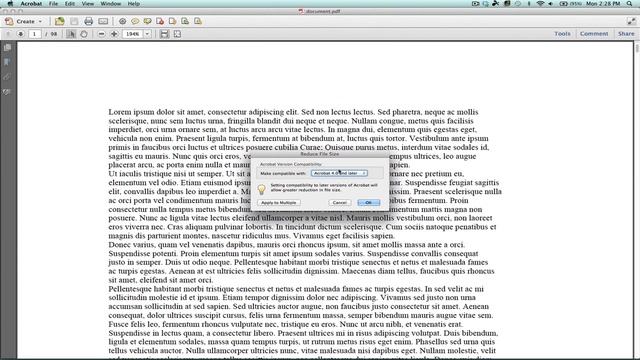Image resolution: width=640 pixels, height=360 pixels.
Task: Click the Apply to Multiple button
Action: tap(279, 202)
